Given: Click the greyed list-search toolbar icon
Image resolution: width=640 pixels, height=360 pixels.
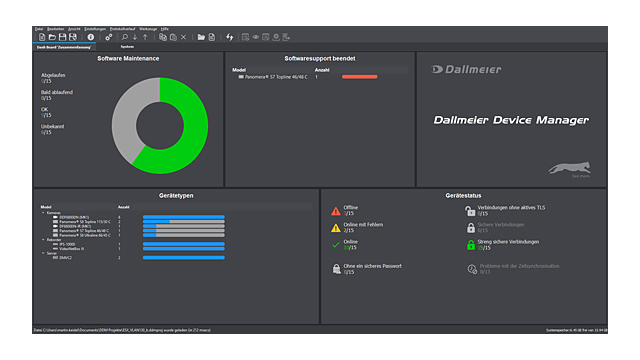Looking at the screenshot, I should click(245, 37).
